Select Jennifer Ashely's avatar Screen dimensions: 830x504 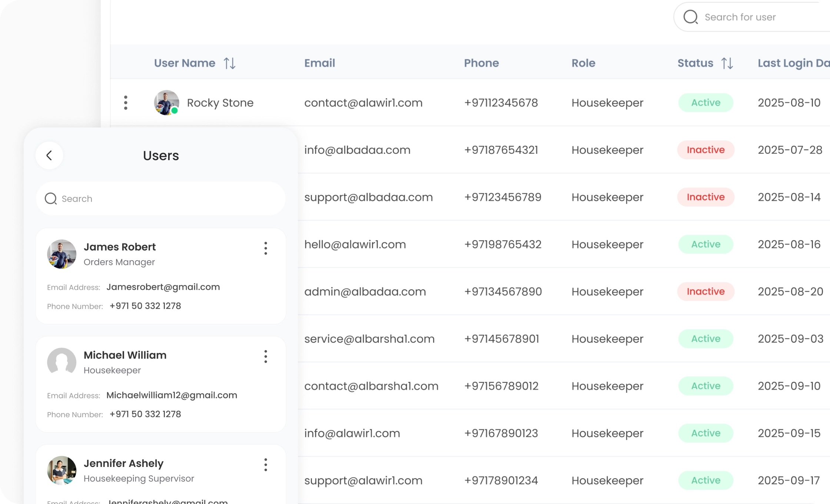tap(62, 471)
